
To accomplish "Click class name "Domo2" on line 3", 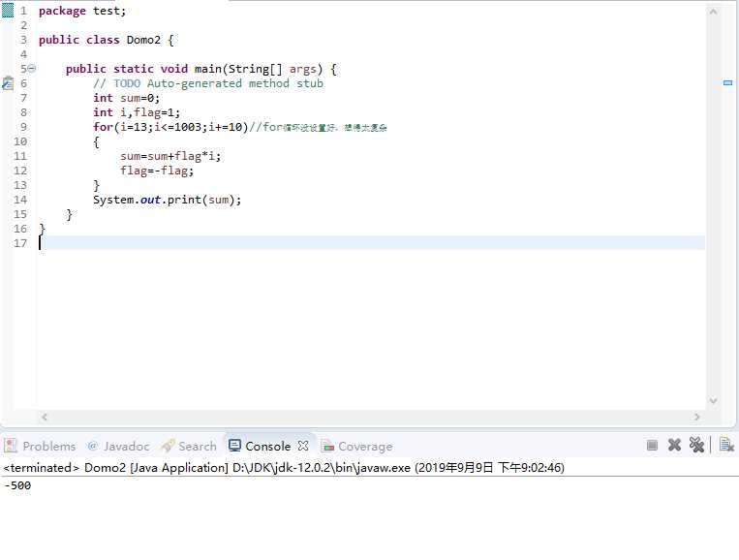I will click(143, 40).
